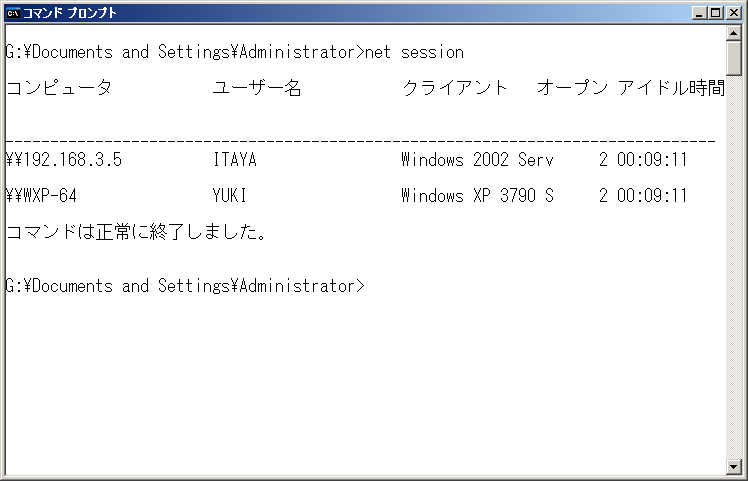Viewport: 748px width, 481px height.
Task: Open the command prompt system menu icon
Action: tap(13, 13)
